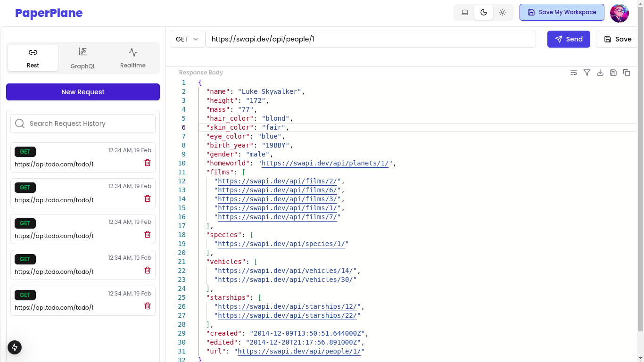Enable light mode with the sun icon

coord(503,13)
